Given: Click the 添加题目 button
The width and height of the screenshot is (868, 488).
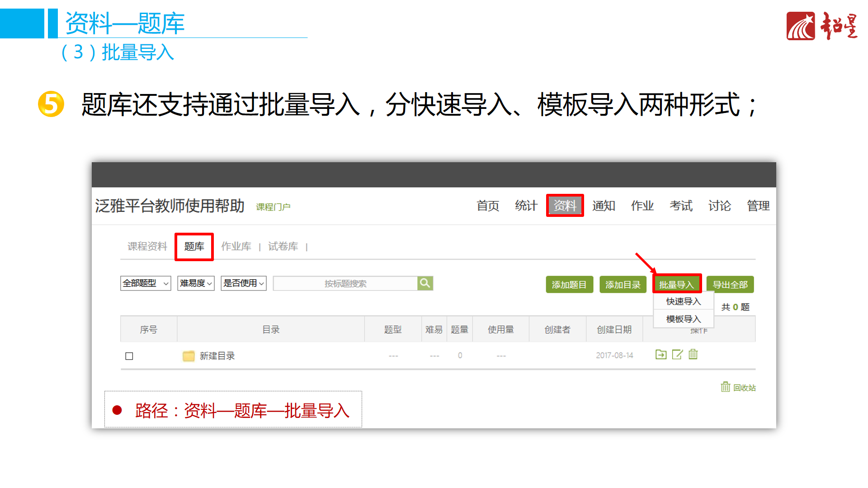Looking at the screenshot, I should [569, 285].
